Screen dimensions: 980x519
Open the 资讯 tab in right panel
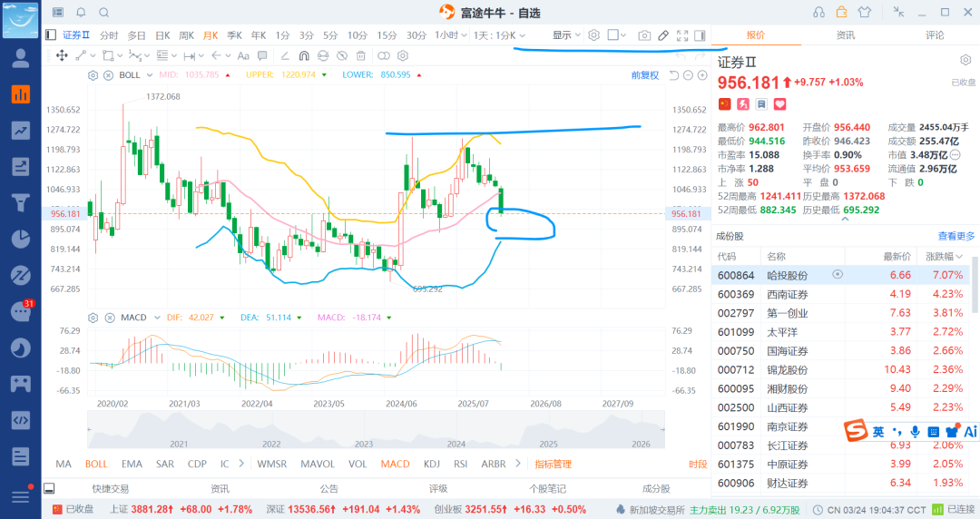(845, 35)
